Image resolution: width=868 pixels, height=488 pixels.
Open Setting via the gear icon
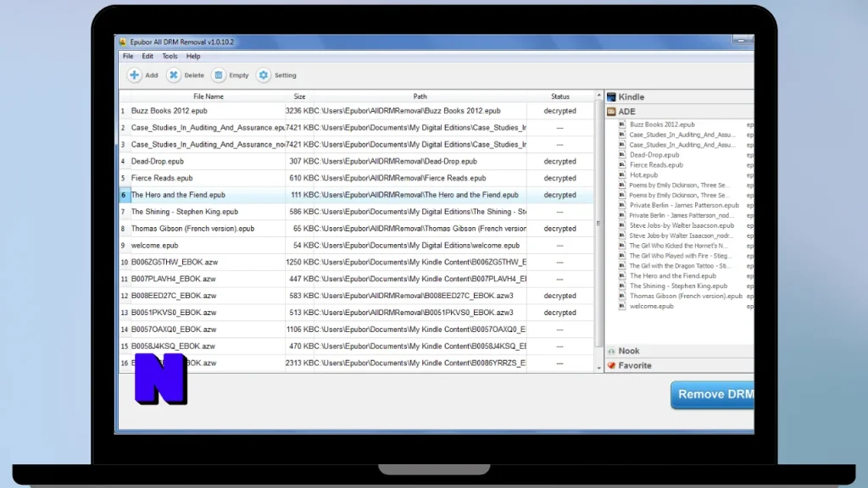264,75
